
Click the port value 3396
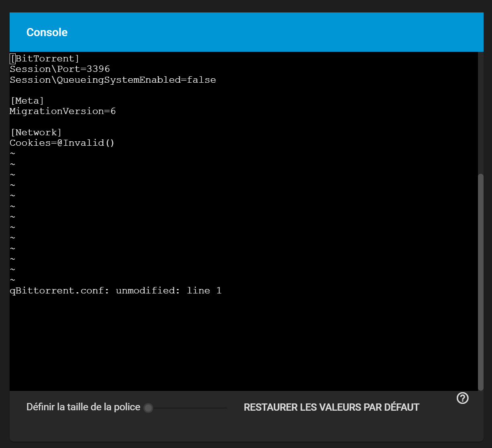click(98, 69)
